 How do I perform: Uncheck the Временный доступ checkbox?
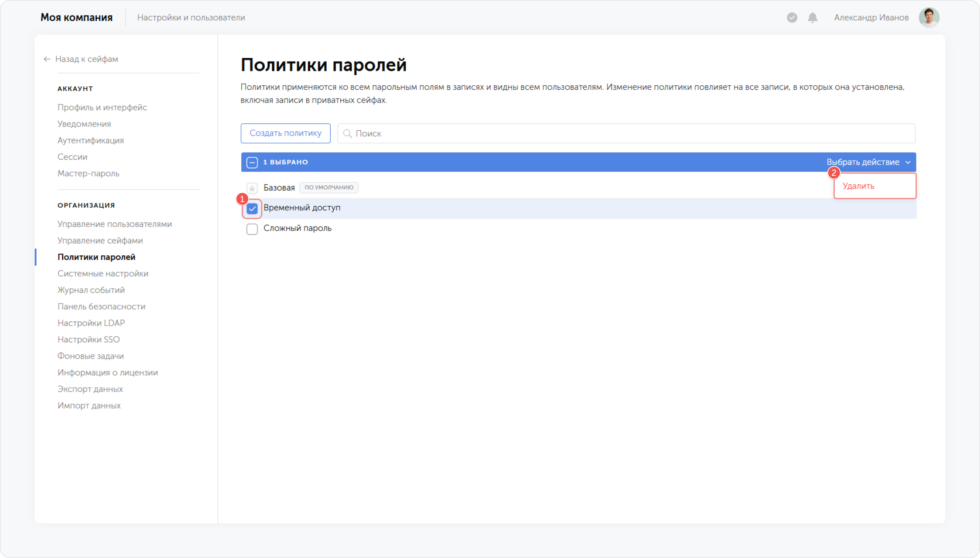252,209
